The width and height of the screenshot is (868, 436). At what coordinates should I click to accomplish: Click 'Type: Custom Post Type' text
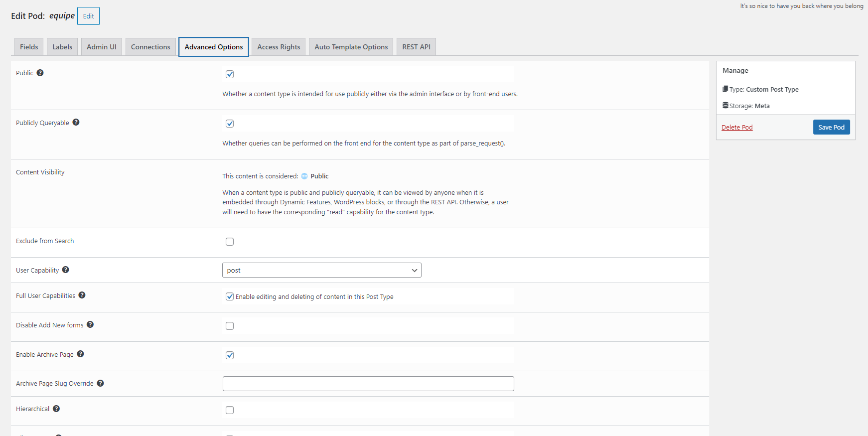tap(764, 89)
